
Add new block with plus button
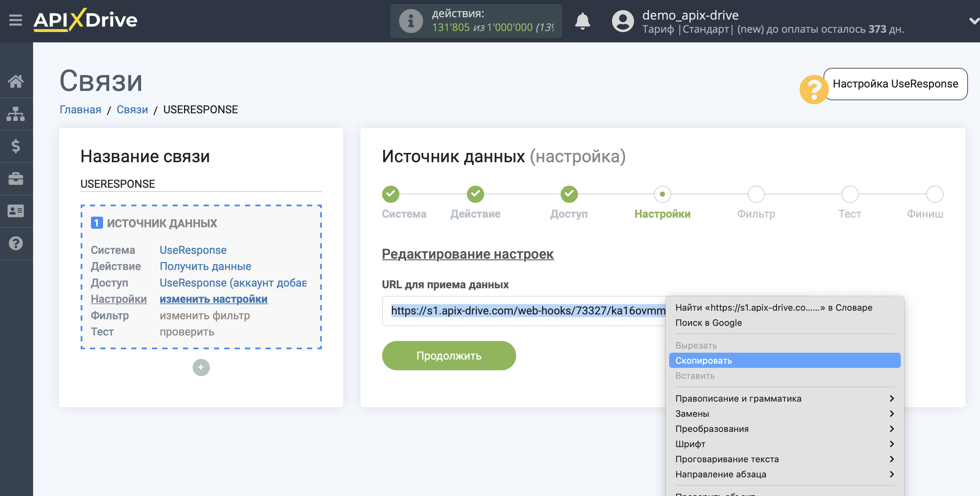[x=201, y=367]
